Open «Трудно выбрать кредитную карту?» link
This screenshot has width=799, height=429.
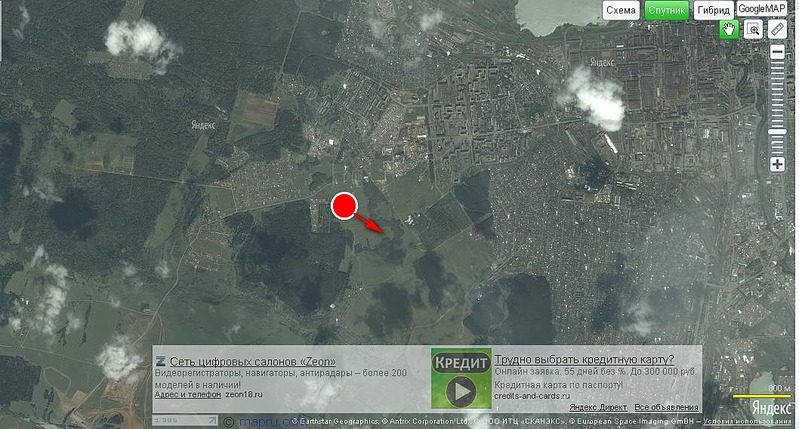[584, 361]
